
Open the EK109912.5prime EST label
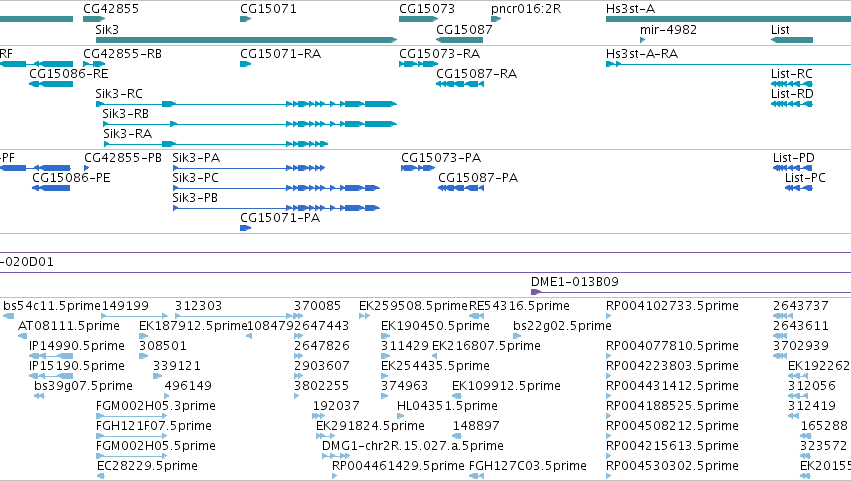[x=506, y=387]
